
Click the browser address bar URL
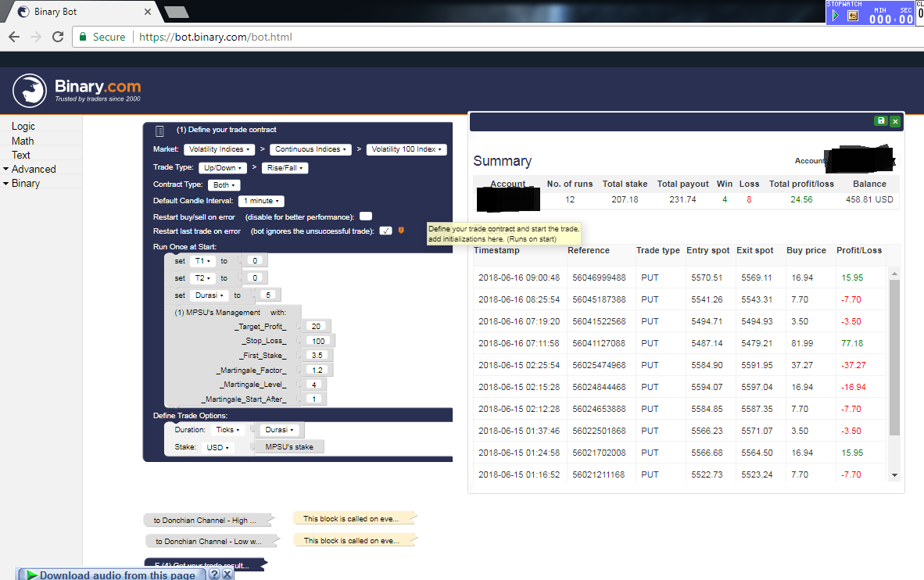point(216,38)
